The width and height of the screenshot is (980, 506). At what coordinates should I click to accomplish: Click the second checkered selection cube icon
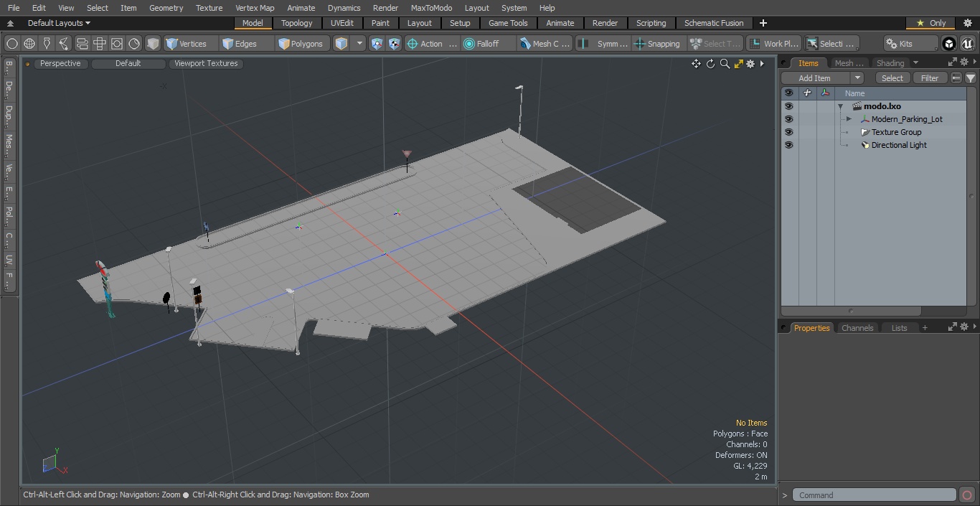pos(394,44)
